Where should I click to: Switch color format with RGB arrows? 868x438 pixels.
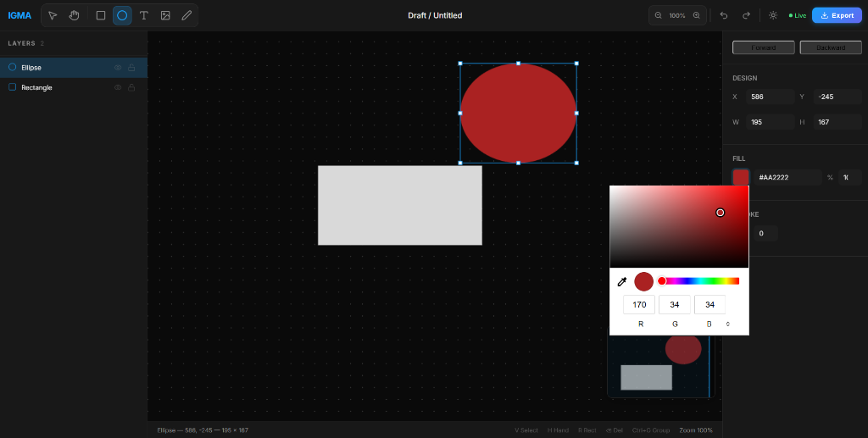pos(727,324)
